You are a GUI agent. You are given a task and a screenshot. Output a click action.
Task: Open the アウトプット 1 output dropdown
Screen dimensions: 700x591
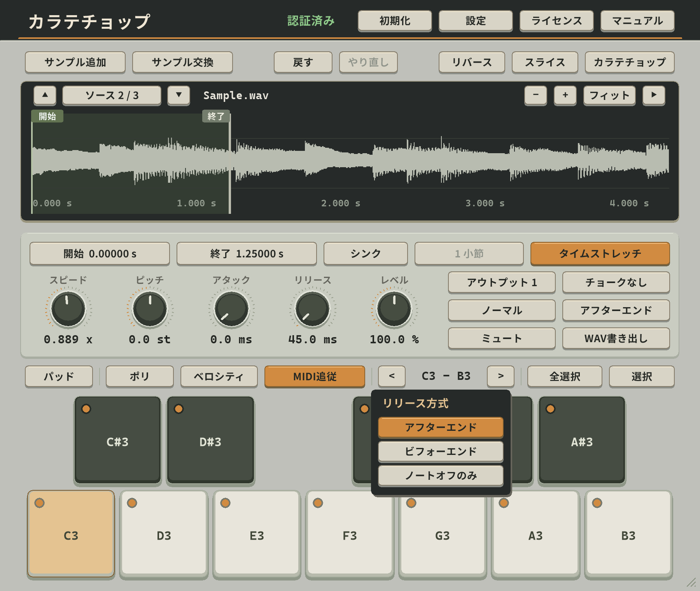click(502, 282)
